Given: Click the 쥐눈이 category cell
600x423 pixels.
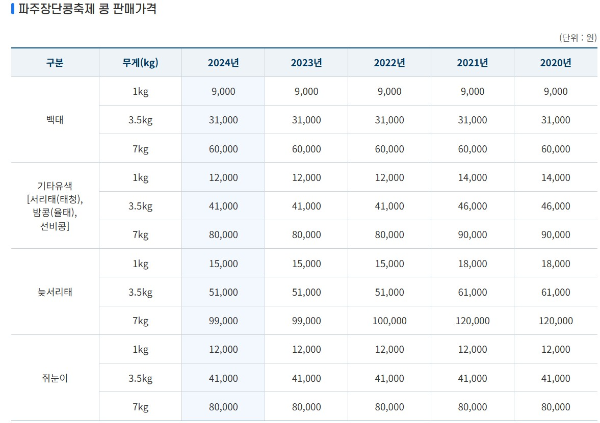Looking at the screenshot, I should 55,378.
